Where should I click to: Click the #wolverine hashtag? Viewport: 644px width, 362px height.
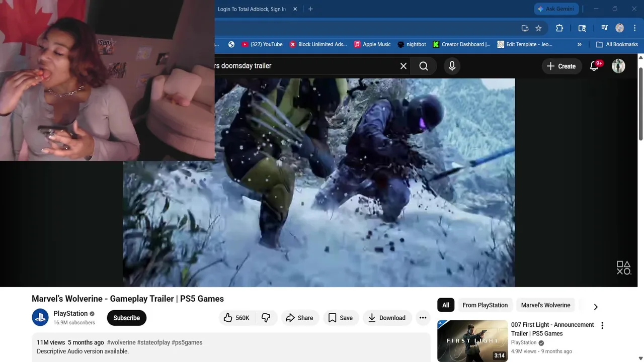(121, 342)
